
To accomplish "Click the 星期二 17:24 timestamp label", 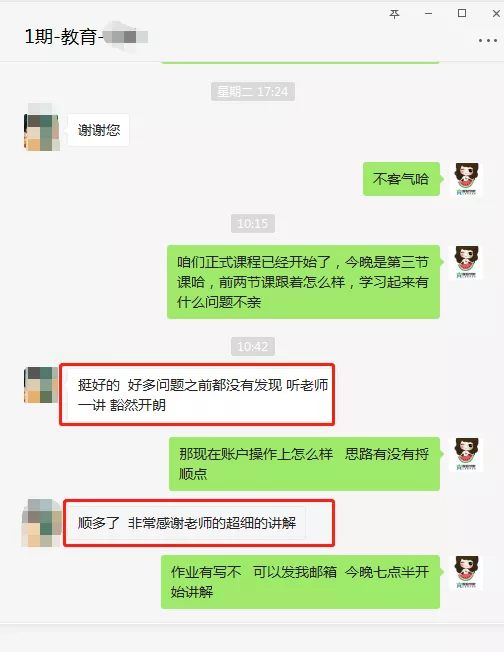I will point(253,91).
